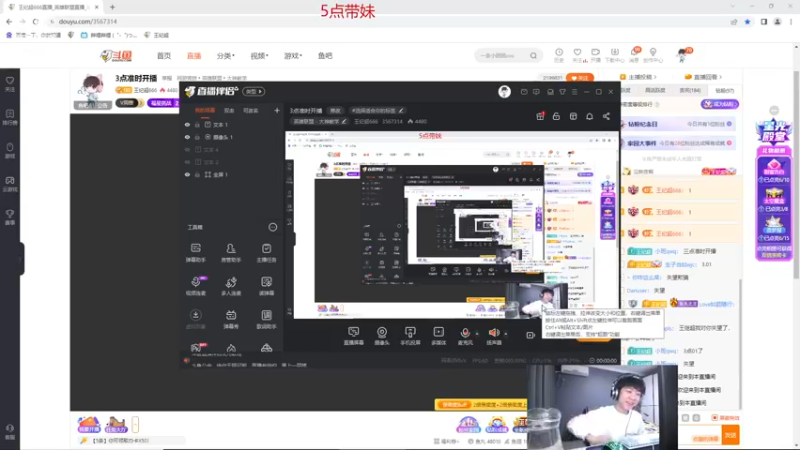This screenshot has height=450, width=800.
Task: Edit the stream tag with pencil icon
Action: (x=402, y=110)
